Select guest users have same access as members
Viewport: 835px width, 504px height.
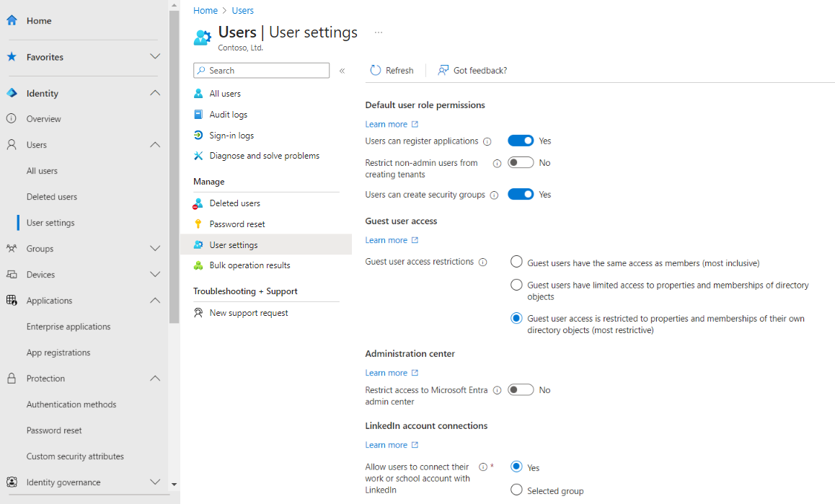516,262
